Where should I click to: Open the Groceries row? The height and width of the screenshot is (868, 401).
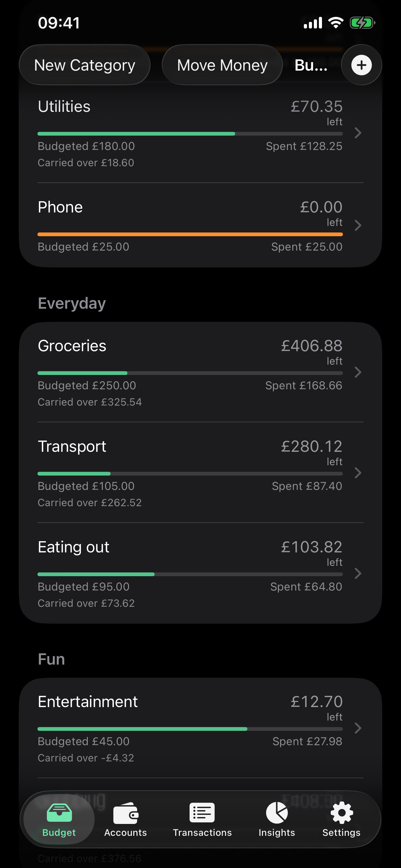pos(200,372)
